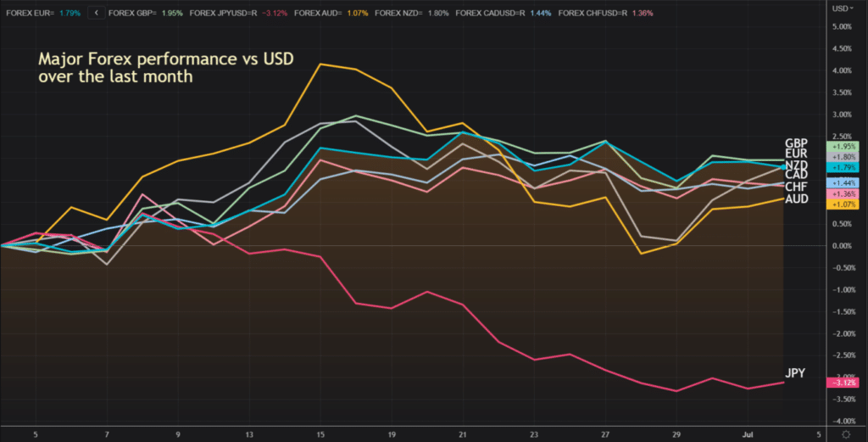Click the 0.00% price scale value
This screenshot has height=442, width=868.
click(x=842, y=246)
